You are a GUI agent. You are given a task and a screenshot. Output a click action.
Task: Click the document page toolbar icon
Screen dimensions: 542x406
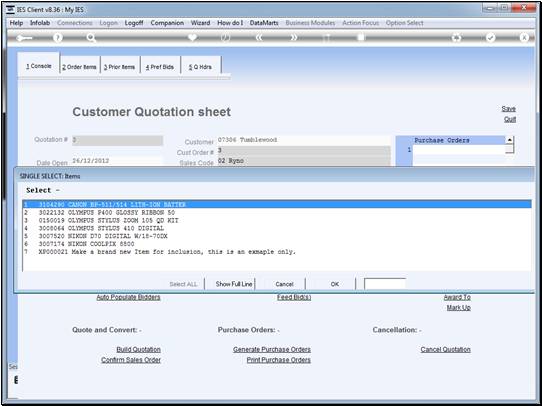coord(361,37)
